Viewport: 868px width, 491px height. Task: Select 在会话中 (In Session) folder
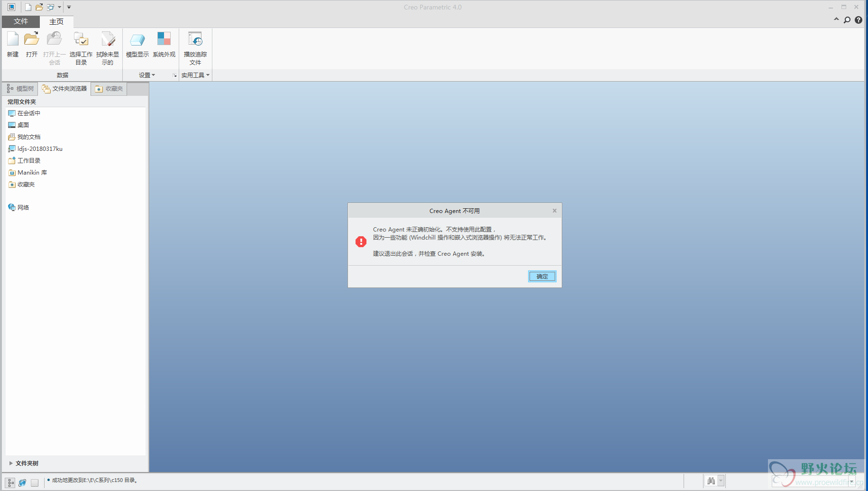(24, 113)
